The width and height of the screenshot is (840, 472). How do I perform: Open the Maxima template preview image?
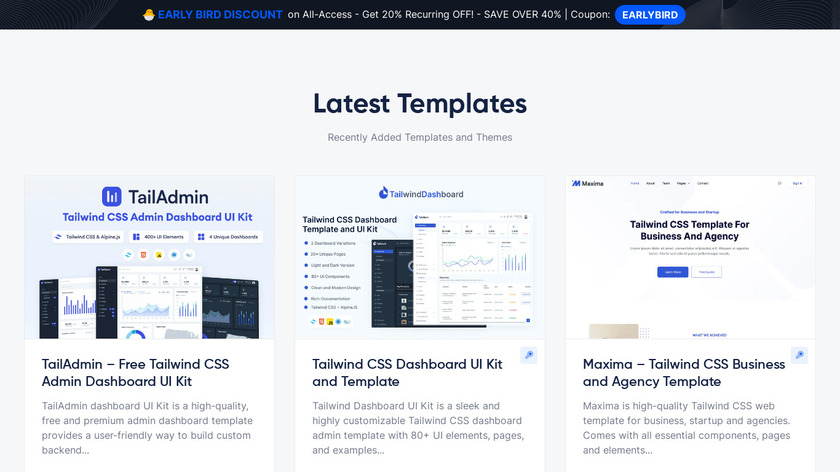pyautogui.click(x=691, y=257)
